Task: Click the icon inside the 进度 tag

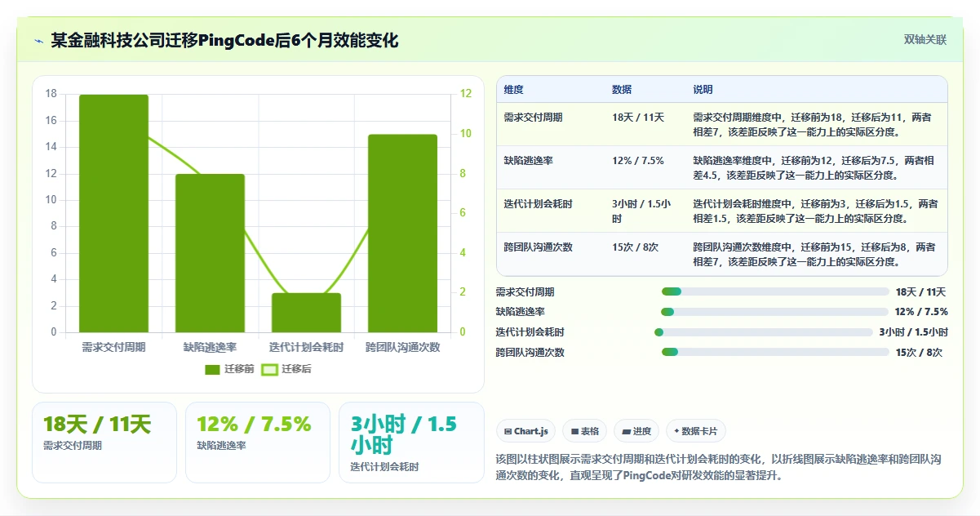Action: tap(626, 431)
